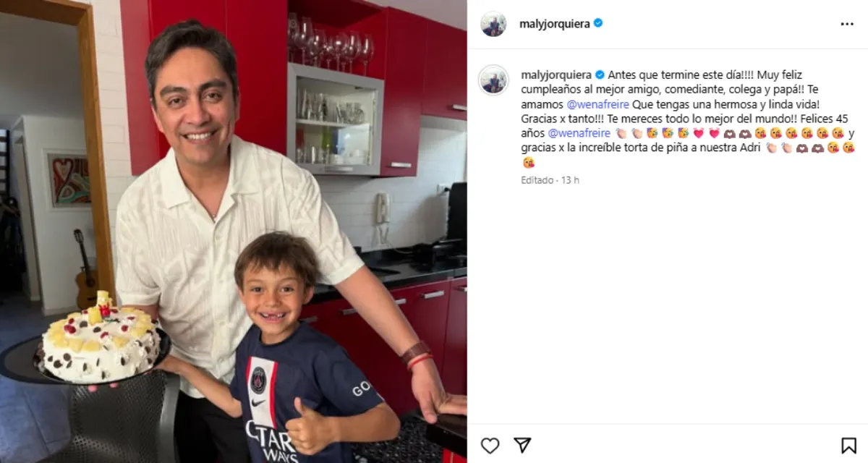Click verified badge in post header
Screen dimensions: 868x463
click(598, 23)
